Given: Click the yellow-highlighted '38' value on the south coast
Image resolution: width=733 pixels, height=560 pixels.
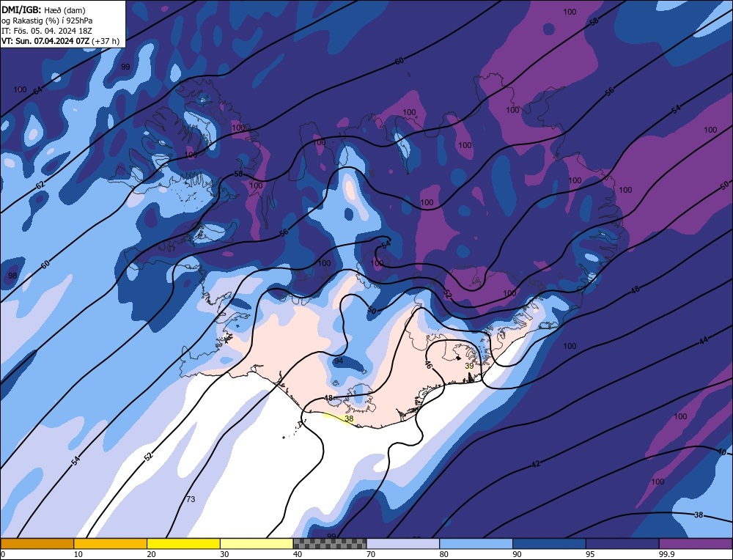Looking at the screenshot, I should pyautogui.click(x=349, y=419).
